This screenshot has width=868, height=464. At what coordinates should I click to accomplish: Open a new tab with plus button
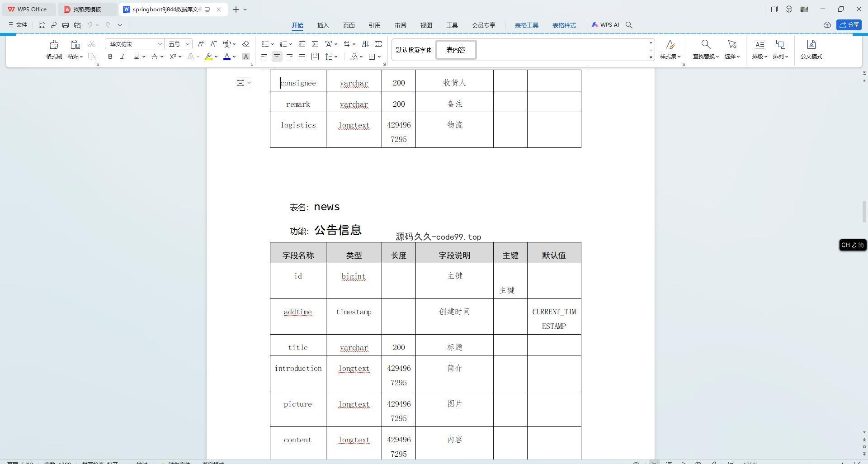point(236,9)
